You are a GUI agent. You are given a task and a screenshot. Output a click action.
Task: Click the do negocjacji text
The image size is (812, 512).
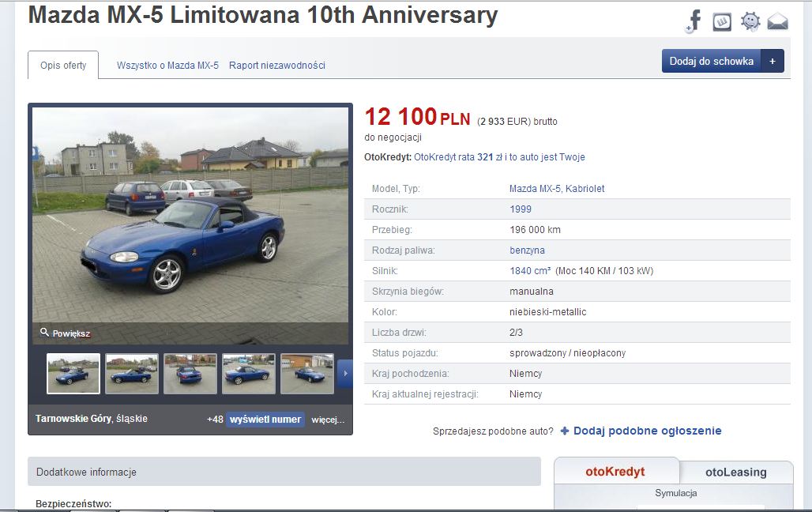tap(393, 137)
